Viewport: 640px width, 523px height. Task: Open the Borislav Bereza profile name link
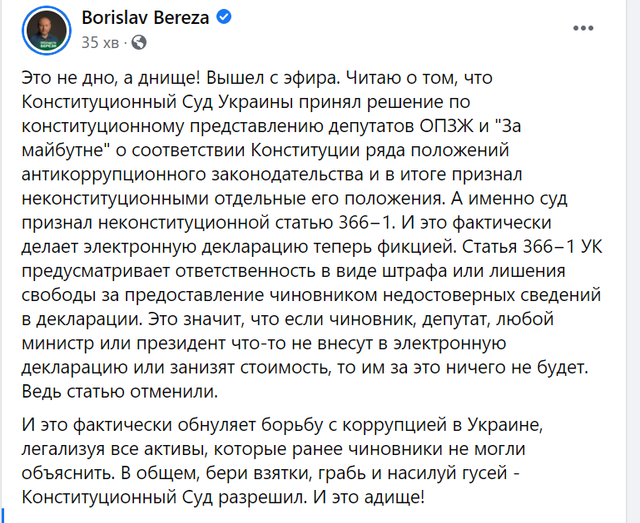[x=145, y=18]
